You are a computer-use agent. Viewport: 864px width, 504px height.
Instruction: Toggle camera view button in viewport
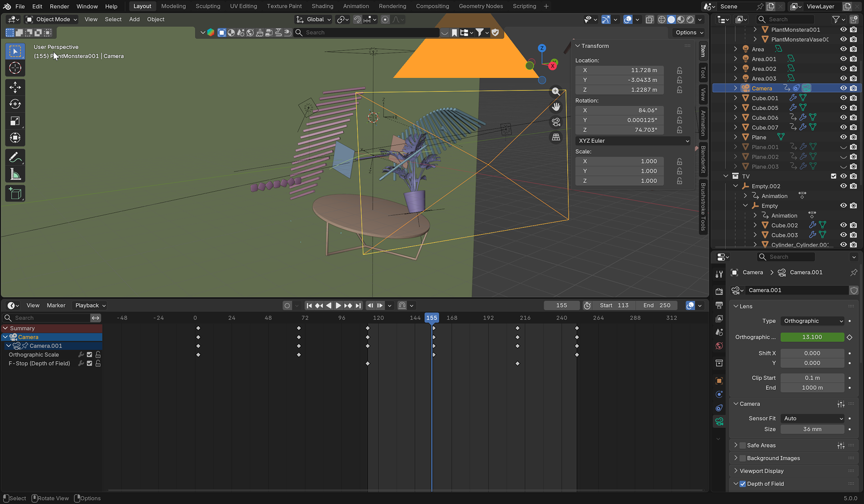(x=556, y=122)
